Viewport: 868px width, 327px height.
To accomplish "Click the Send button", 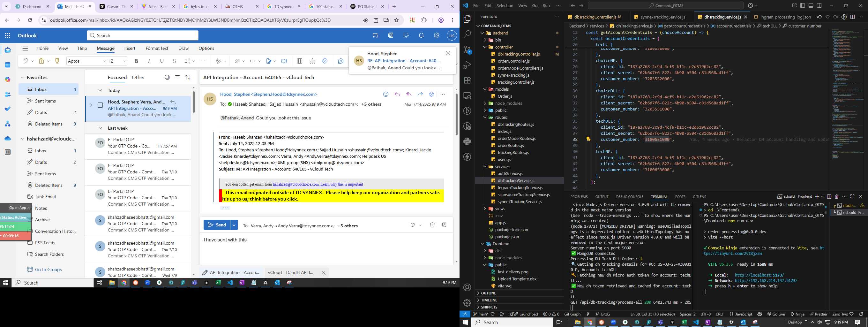I will (x=217, y=225).
